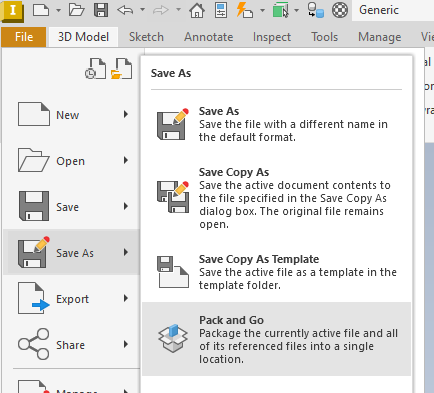Click the material browser spheres icon
Screen dimensions: 434x393
(315, 10)
